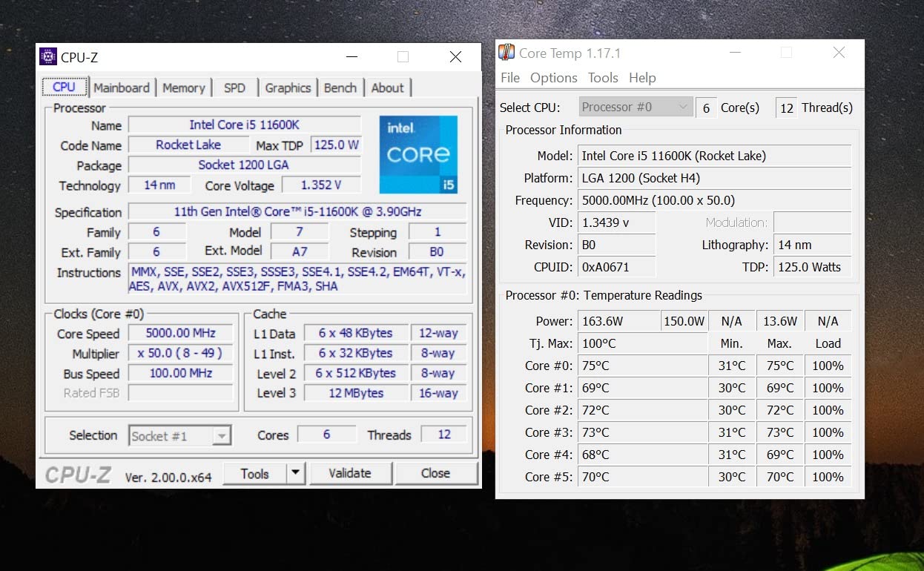This screenshot has width=924, height=571.
Task: Select the SPD tab
Action: (234, 88)
